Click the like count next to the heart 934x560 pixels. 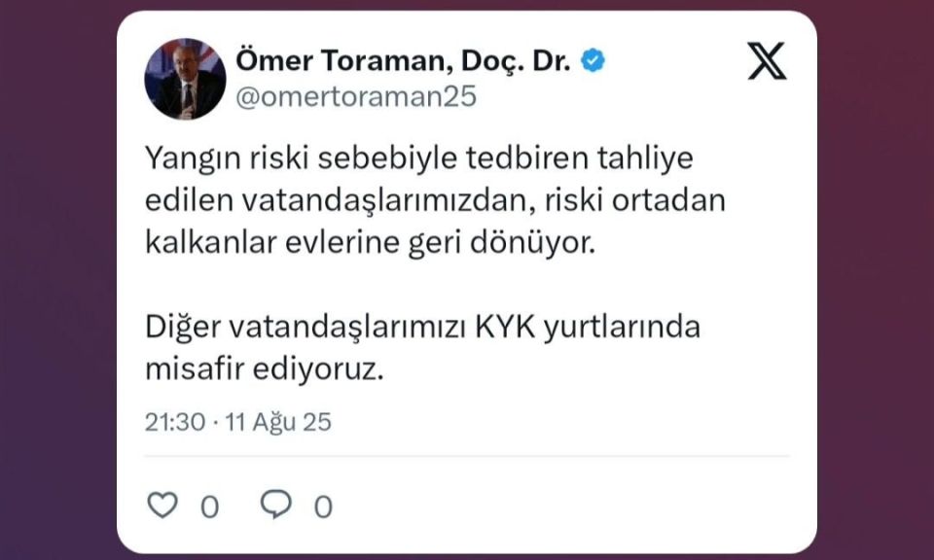pos(210,507)
